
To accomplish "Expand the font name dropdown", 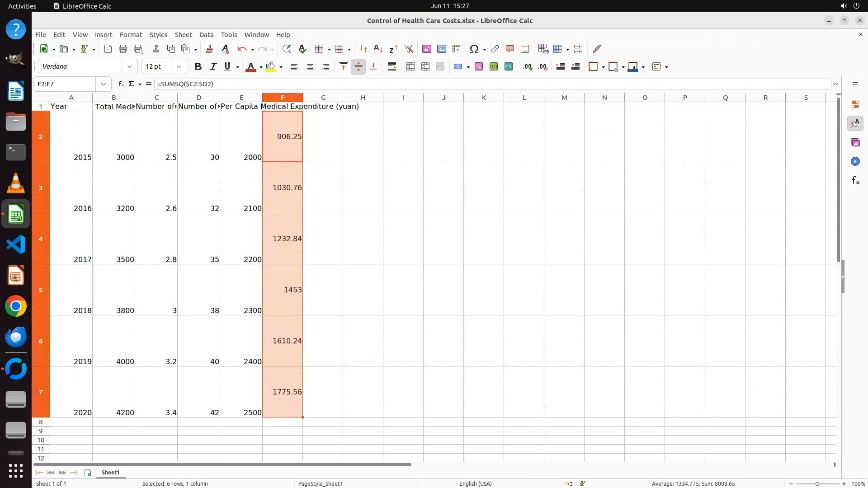I will (130, 67).
